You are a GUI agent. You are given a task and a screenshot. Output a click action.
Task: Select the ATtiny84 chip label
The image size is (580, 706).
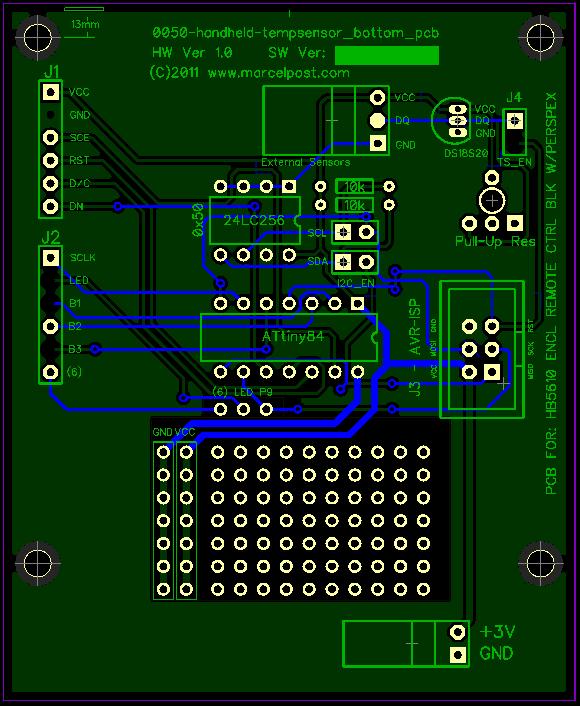click(x=293, y=337)
